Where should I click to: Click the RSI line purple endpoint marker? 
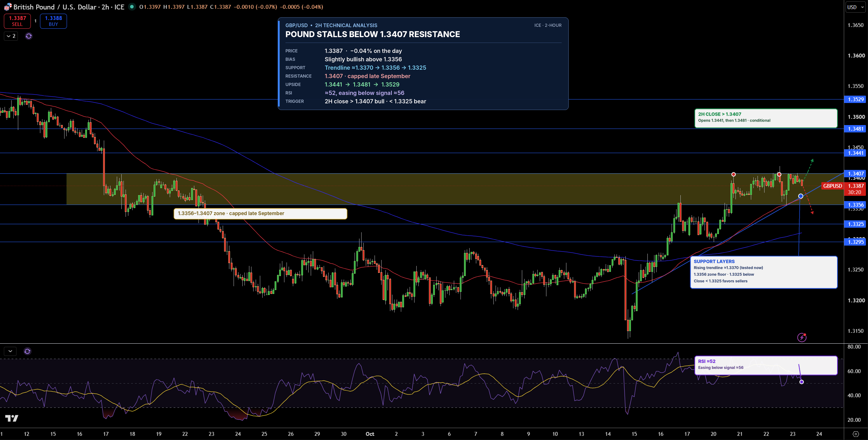click(802, 382)
